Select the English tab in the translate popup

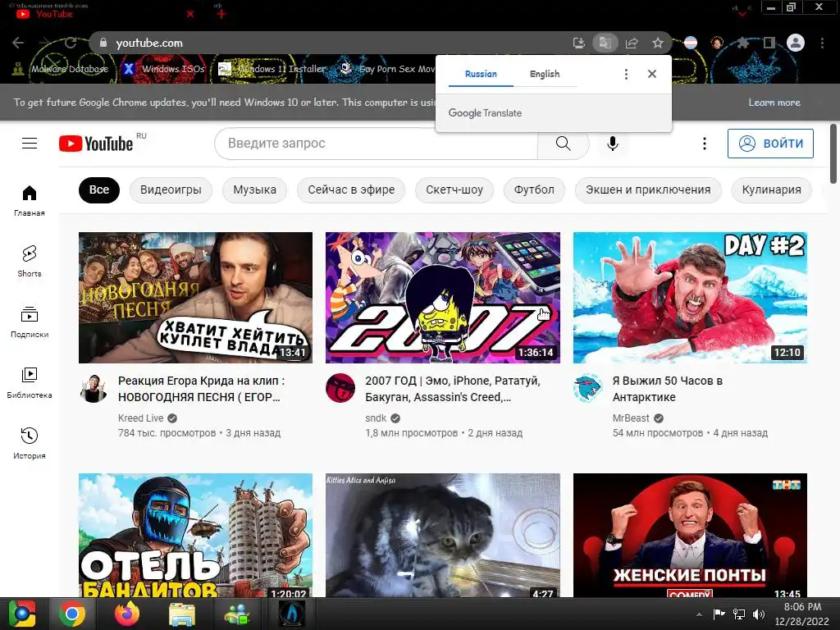point(545,74)
